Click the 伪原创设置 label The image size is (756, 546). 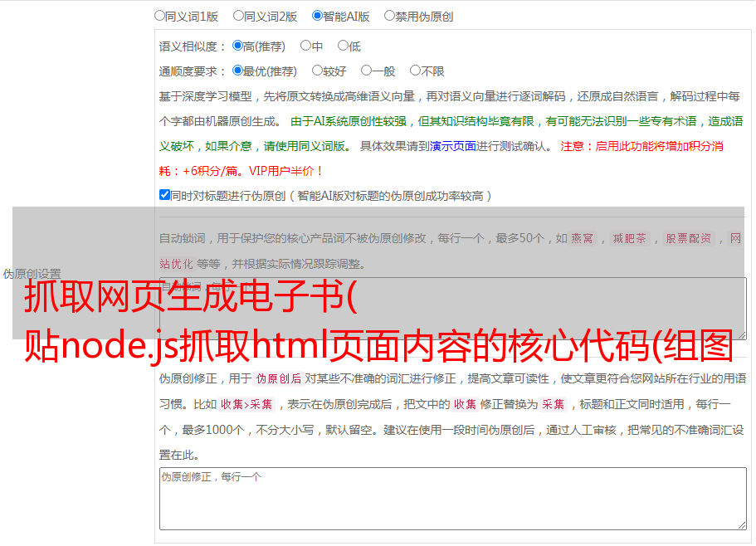pos(32,274)
